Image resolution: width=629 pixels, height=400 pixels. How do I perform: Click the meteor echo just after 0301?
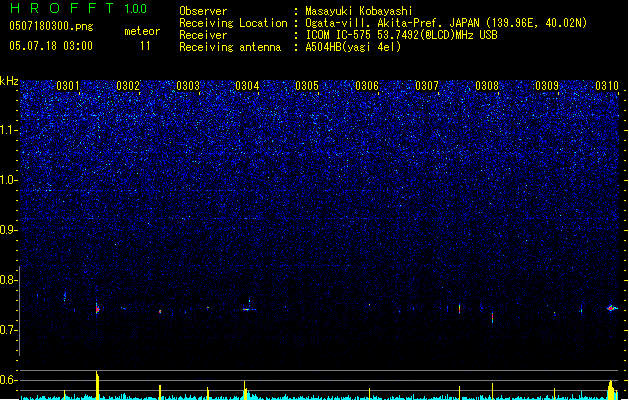(97, 309)
